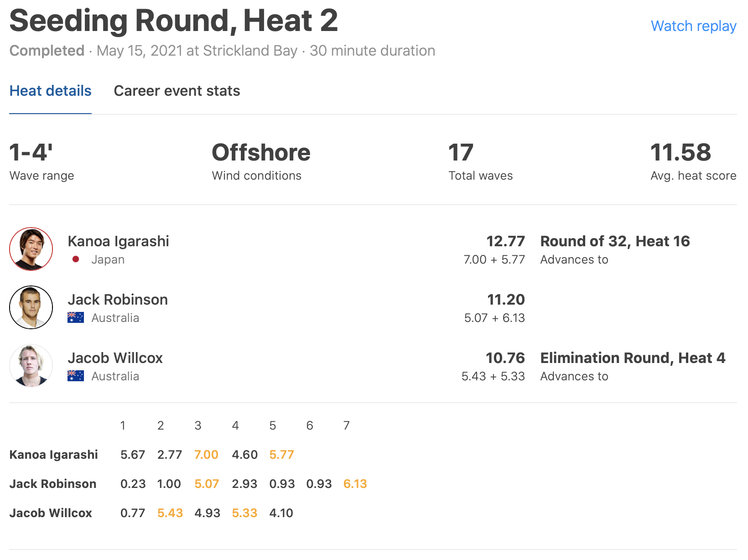
Task: Click Australia flag beside Jacob Willcox
Action: [x=76, y=376]
